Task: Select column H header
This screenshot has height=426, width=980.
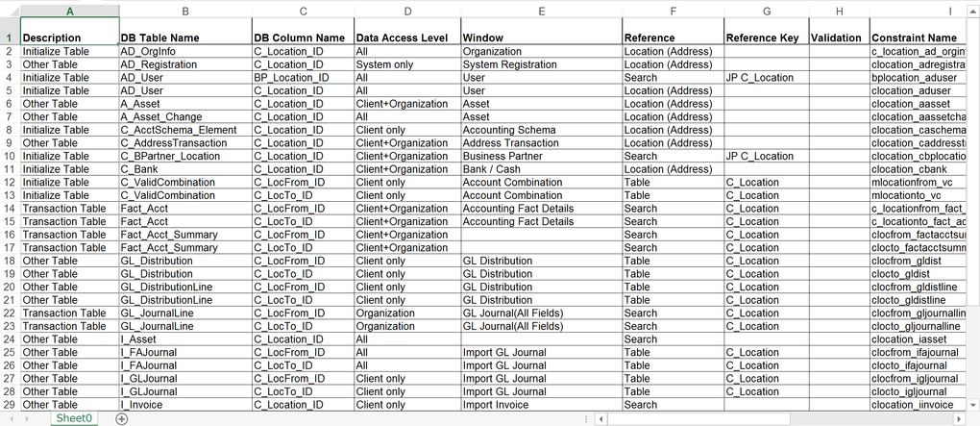Action: click(839, 11)
